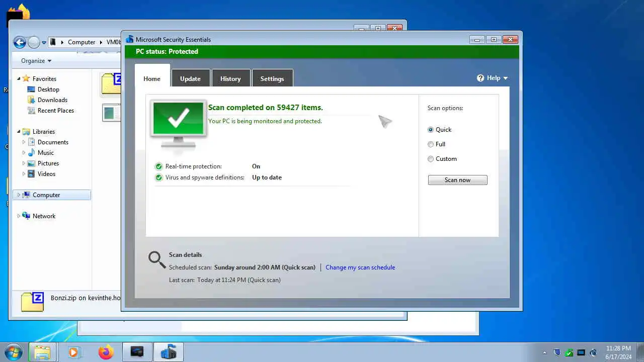Show hidden tray icons arrow
The height and width of the screenshot is (362, 644).
pos(544,353)
